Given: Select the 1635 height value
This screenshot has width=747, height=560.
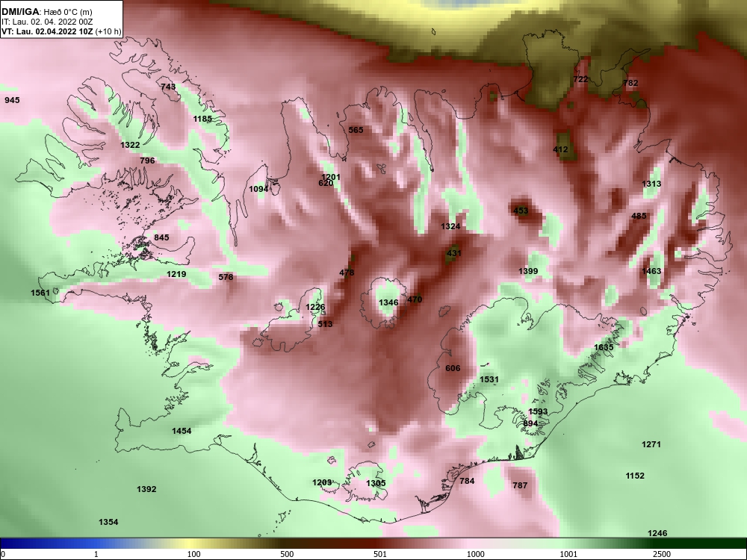Looking at the screenshot, I should tap(604, 347).
